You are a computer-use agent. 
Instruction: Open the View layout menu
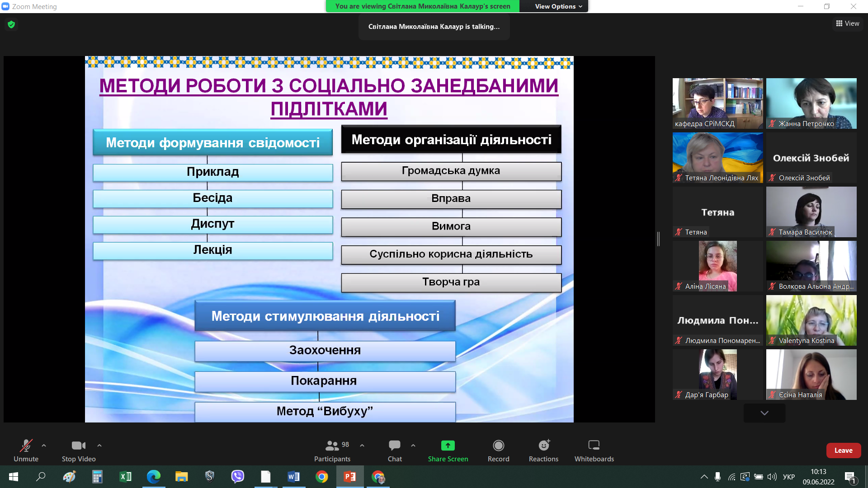click(848, 23)
